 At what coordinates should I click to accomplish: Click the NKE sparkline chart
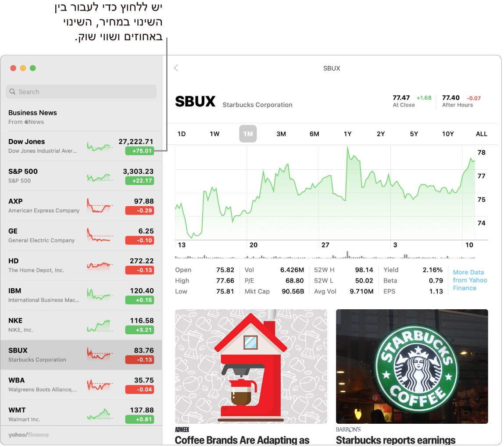[100, 325]
